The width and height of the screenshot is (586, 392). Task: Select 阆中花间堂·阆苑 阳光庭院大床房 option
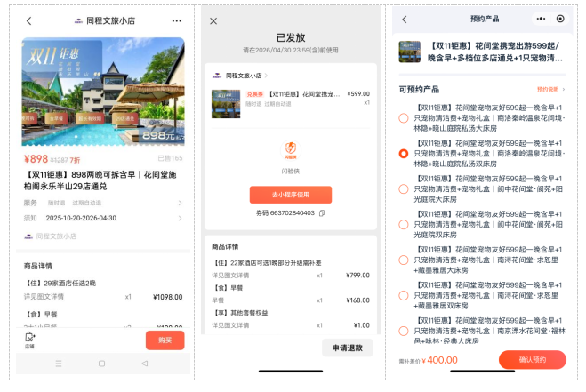[404, 188]
